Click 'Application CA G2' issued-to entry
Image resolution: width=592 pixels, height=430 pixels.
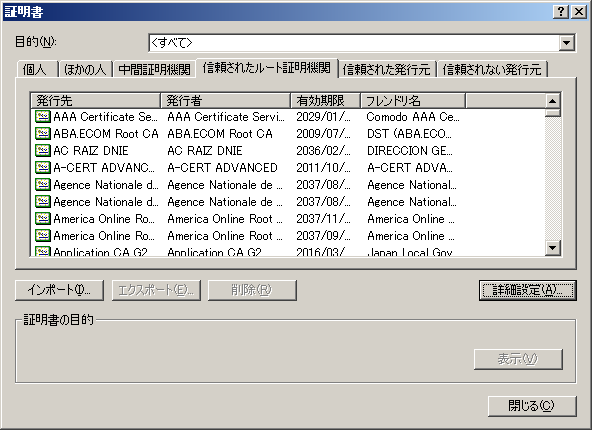tap(100, 252)
